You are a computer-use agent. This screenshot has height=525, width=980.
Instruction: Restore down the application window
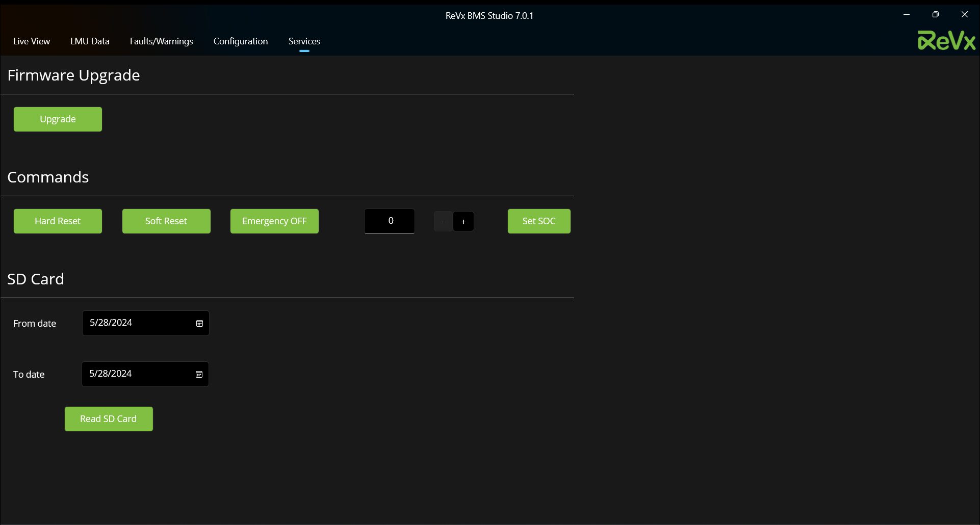935,15
